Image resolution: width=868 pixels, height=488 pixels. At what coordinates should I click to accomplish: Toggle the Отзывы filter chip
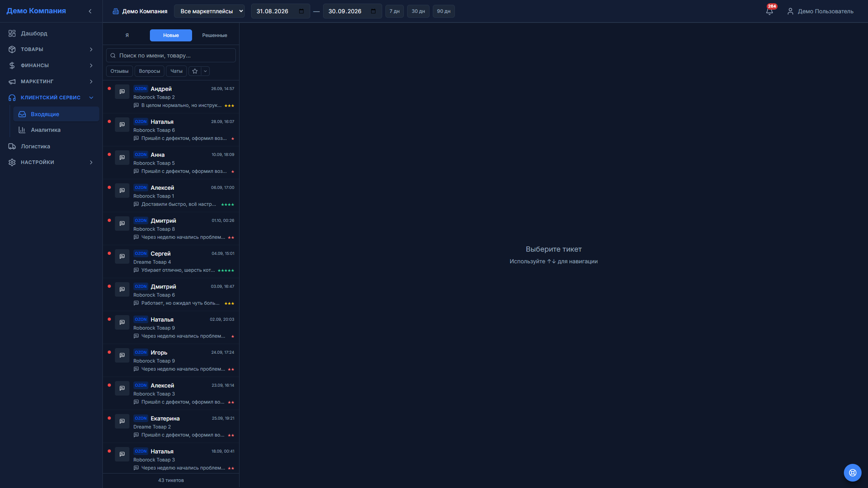[119, 71]
